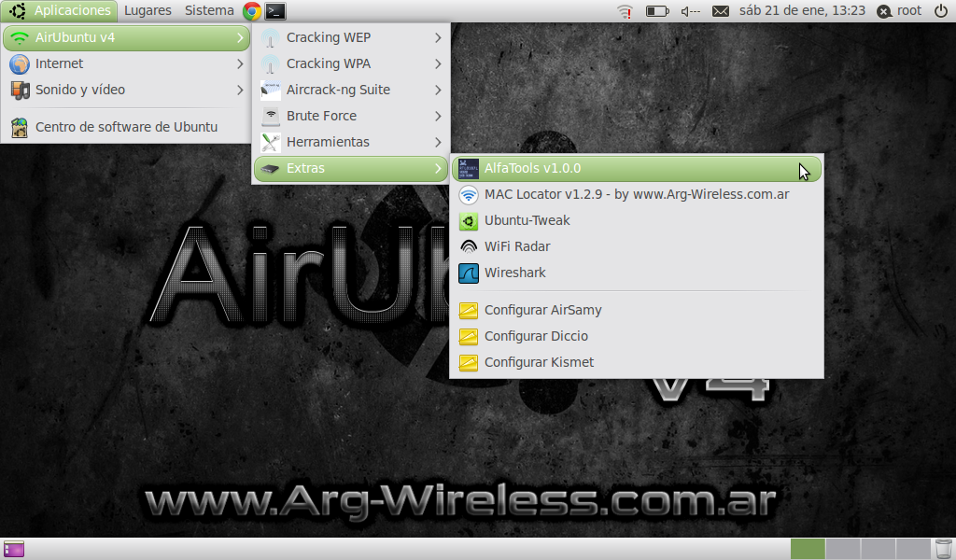Click the wireless network status icon
The height and width of the screenshot is (560, 956).
tap(625, 11)
